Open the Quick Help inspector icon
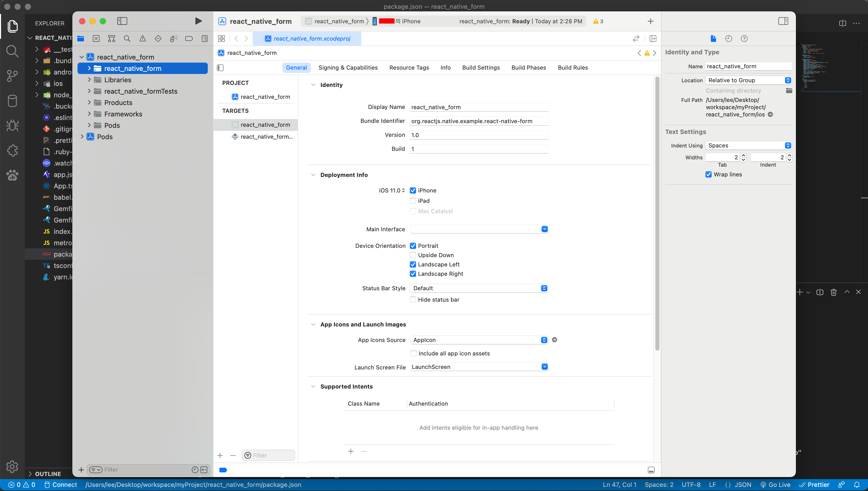Screen dimensions: 868x491 (x=744, y=39)
